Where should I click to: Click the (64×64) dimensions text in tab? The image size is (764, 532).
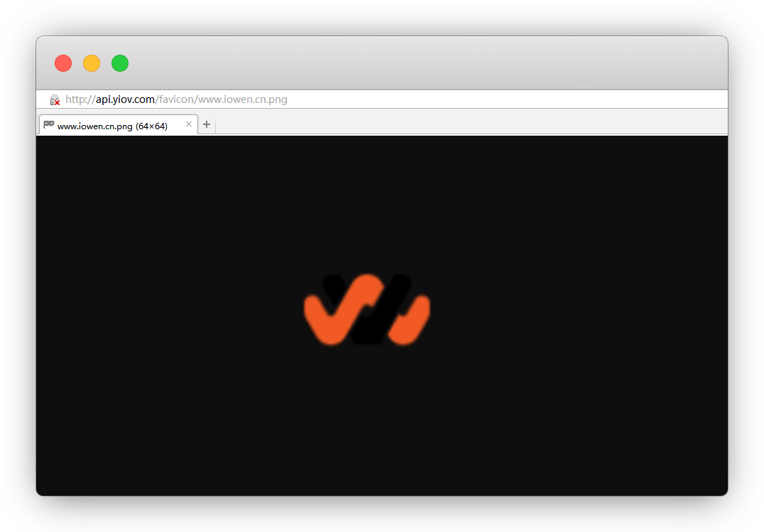[151, 126]
